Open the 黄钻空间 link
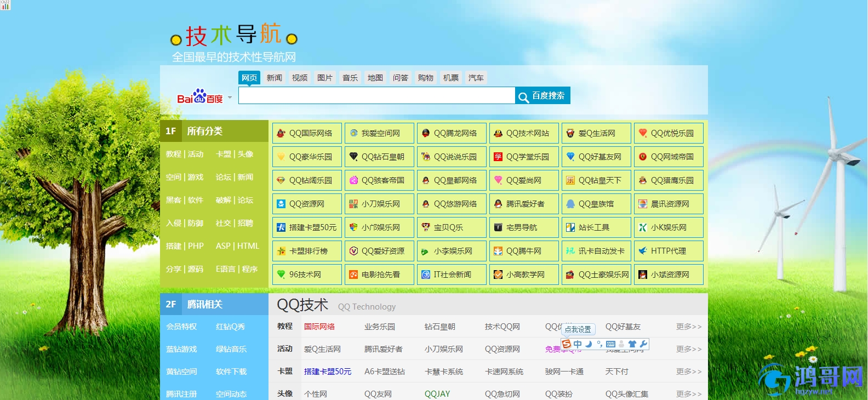Screen dimensions: 868x400 tap(181, 372)
